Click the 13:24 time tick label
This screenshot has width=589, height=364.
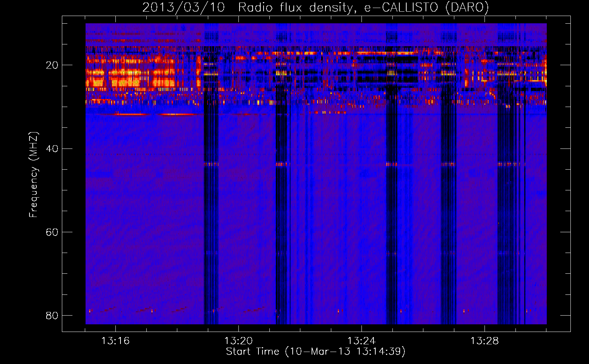coord(361,341)
